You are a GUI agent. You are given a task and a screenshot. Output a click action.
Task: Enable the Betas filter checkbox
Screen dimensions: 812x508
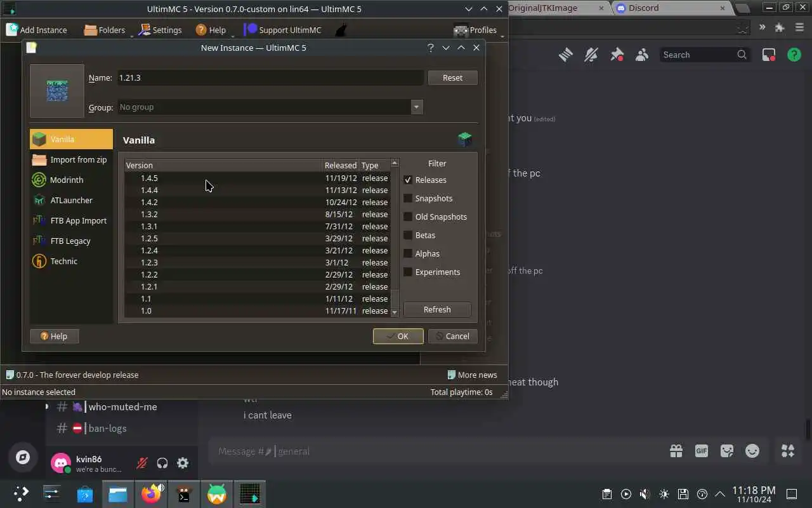point(408,235)
